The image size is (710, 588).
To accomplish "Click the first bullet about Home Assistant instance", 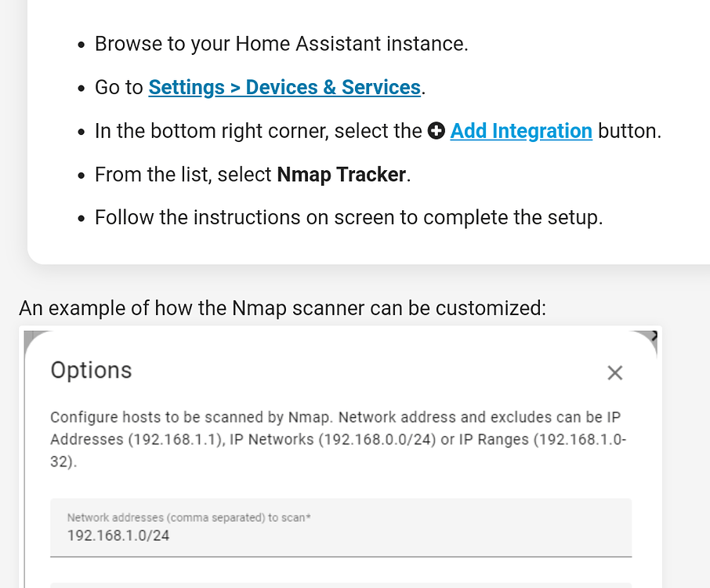I will tap(281, 43).
